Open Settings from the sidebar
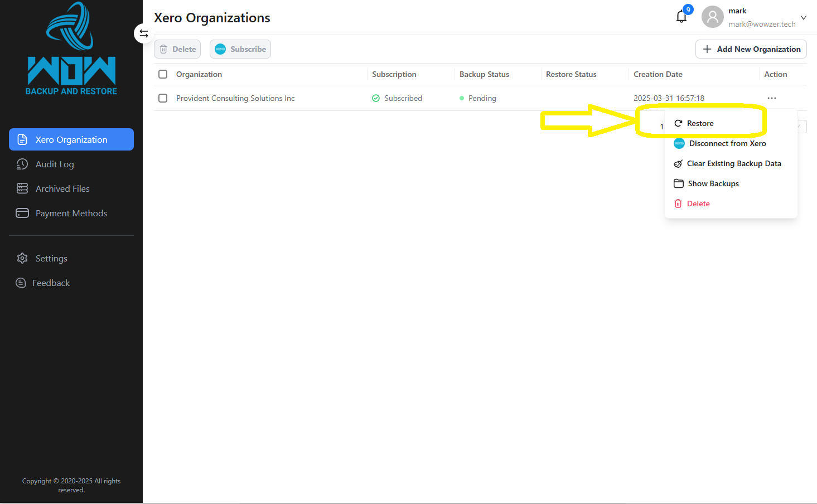817x504 pixels. pyautogui.click(x=51, y=258)
